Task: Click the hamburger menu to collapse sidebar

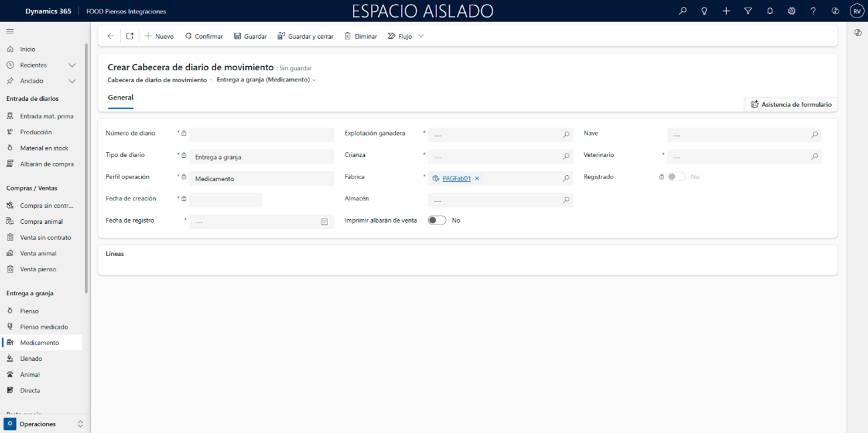Action: pos(10,31)
